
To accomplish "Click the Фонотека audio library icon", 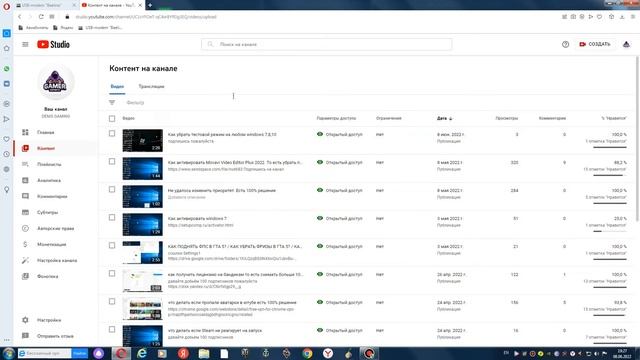I will 25,276.
